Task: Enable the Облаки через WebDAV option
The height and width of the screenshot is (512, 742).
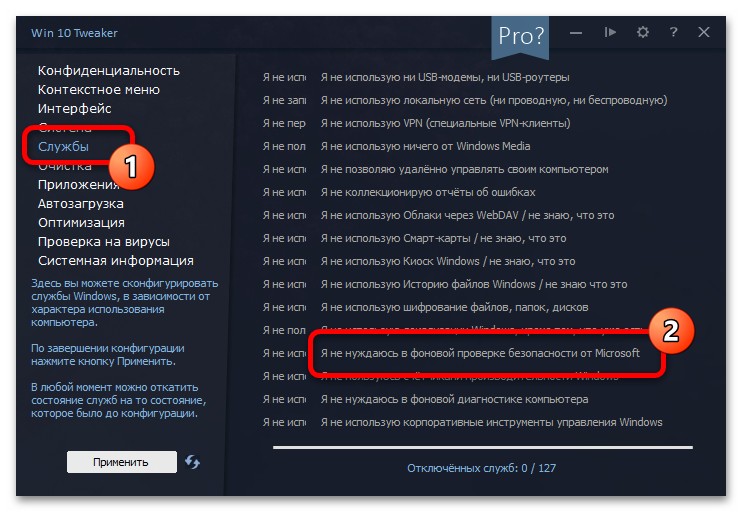Action: coord(468,215)
